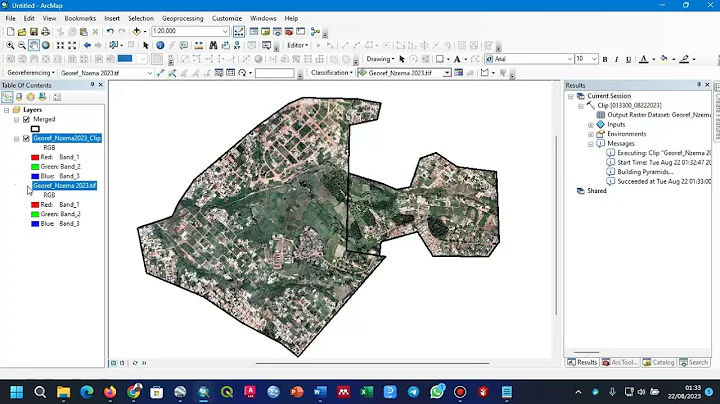The width and height of the screenshot is (720, 404).
Task: Select the Identify tool
Action: (160, 45)
